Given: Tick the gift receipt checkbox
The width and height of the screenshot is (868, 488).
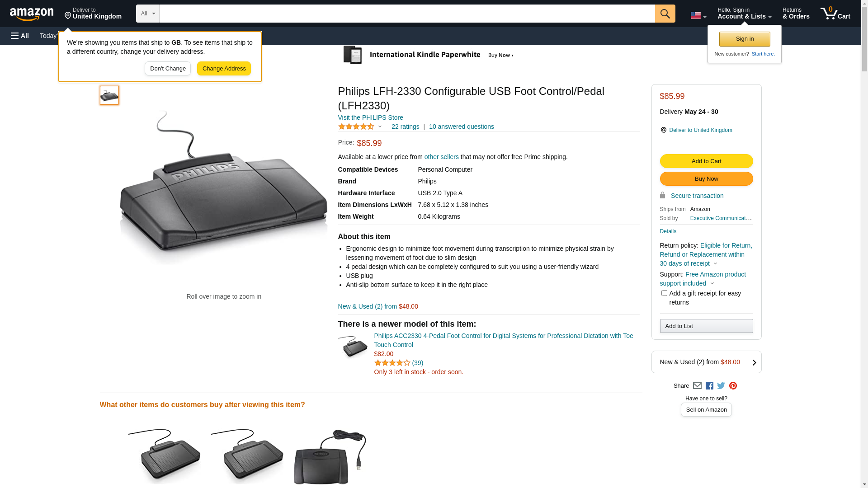Looking at the screenshot, I should 664,293.
